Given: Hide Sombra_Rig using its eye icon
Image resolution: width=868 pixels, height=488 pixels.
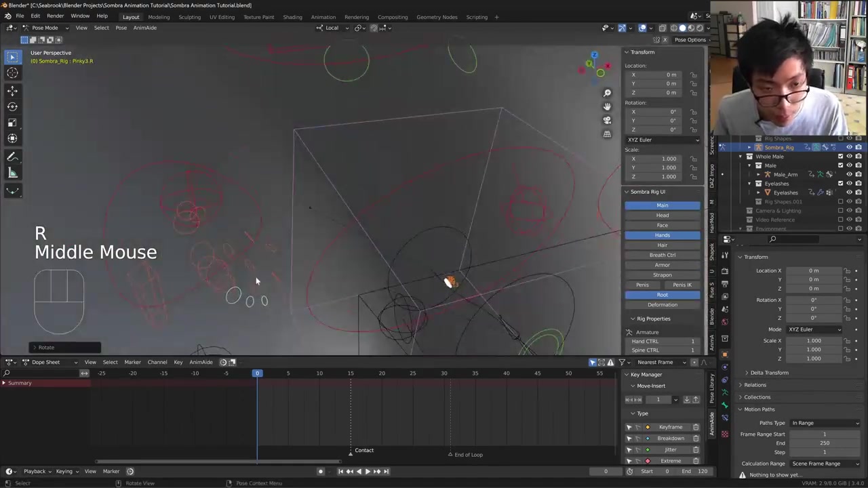Looking at the screenshot, I should [849, 147].
